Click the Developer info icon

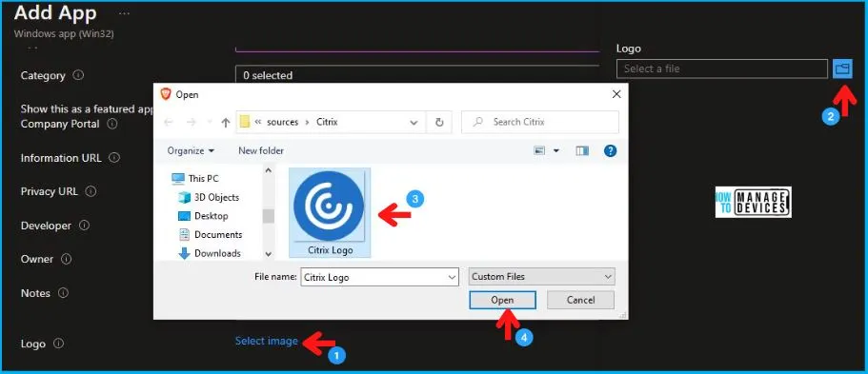pos(84,226)
